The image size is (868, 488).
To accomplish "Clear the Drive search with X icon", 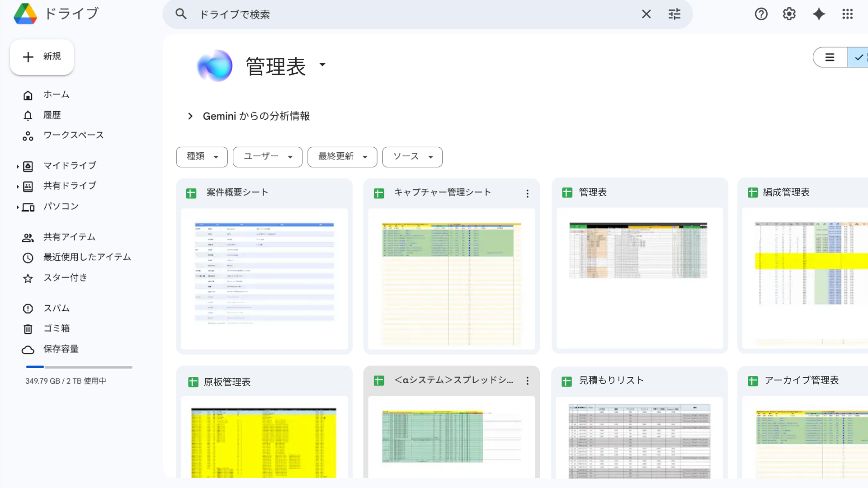I will (x=646, y=14).
